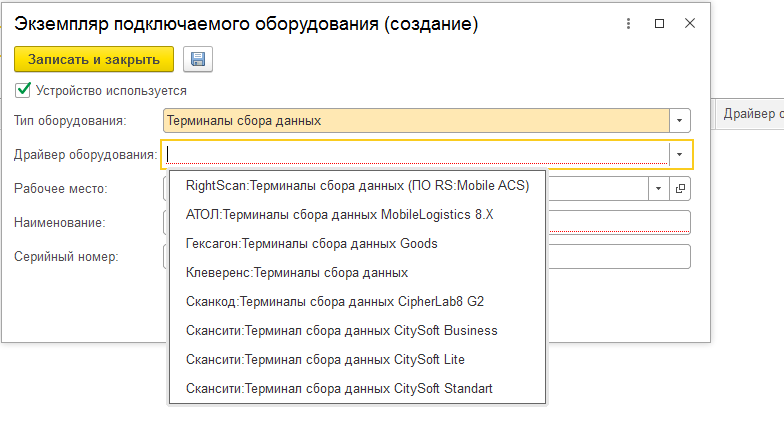Pick Скансити CitySoft Standart driver
Viewport: 784px width, 427px height.
tap(358, 388)
